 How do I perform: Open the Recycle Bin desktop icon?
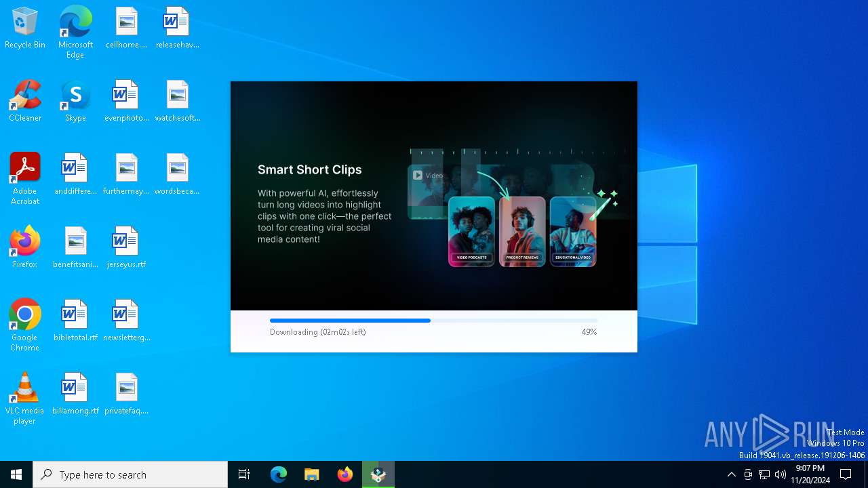pos(25,28)
